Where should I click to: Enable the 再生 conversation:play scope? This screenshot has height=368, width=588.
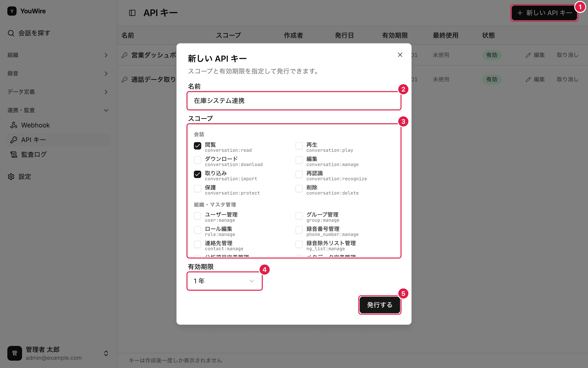point(299,146)
